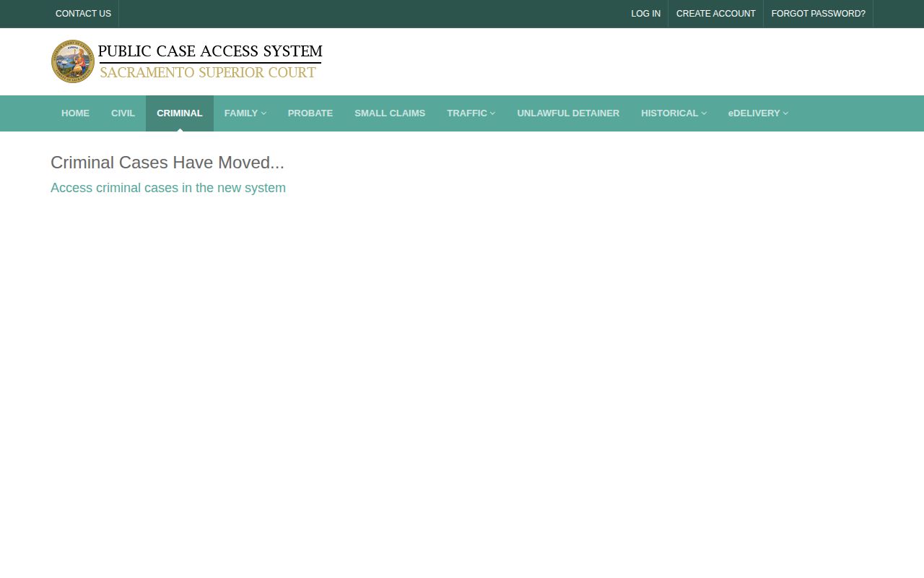Image resolution: width=924 pixels, height=578 pixels.
Task: Open the Create Account page
Action: (715, 14)
